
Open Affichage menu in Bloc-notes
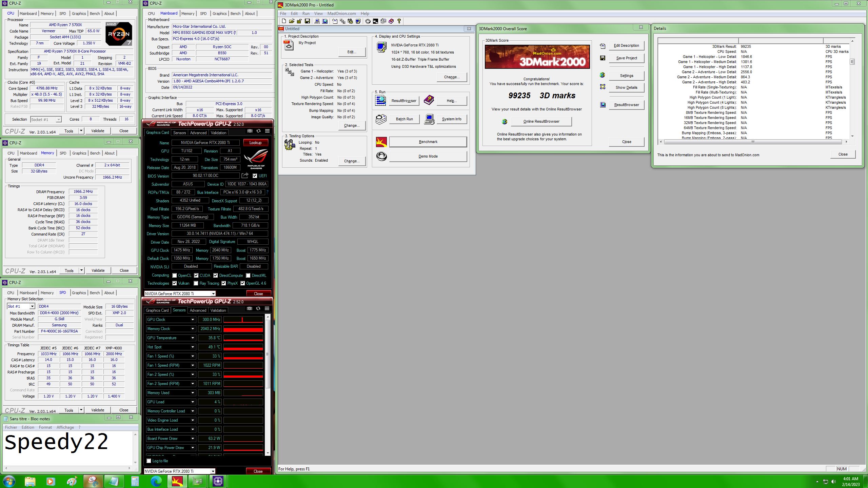pyautogui.click(x=65, y=427)
